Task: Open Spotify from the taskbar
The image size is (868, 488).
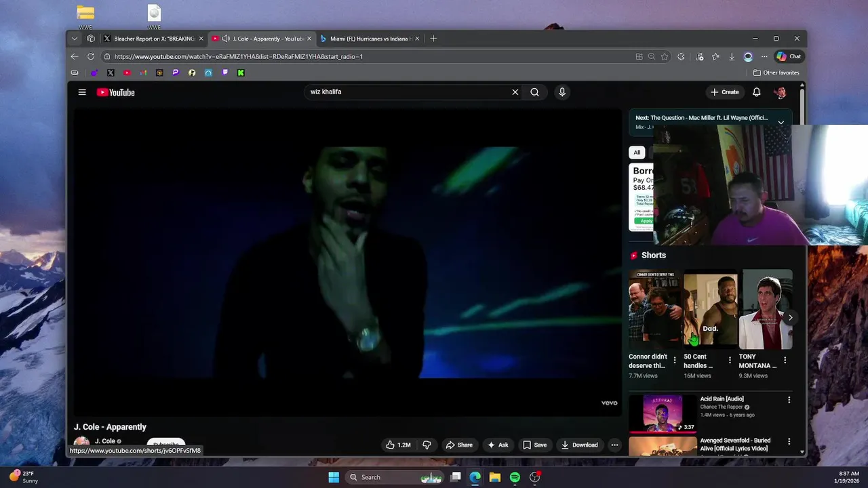Action: pos(515,477)
